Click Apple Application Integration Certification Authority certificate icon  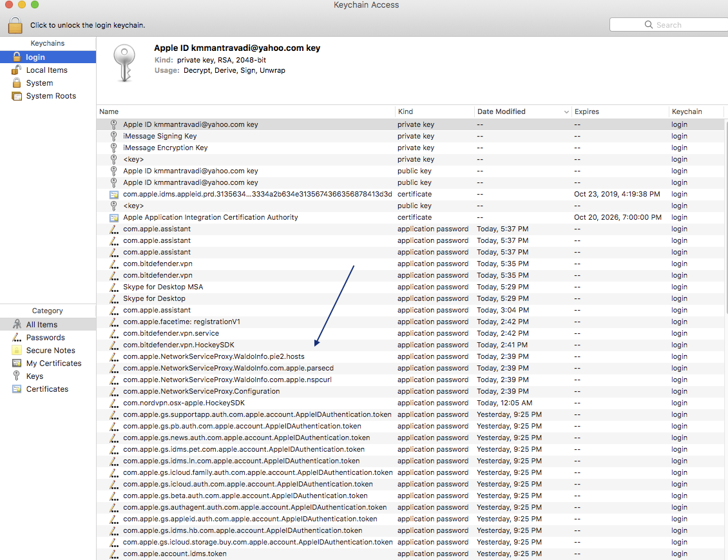(x=114, y=218)
